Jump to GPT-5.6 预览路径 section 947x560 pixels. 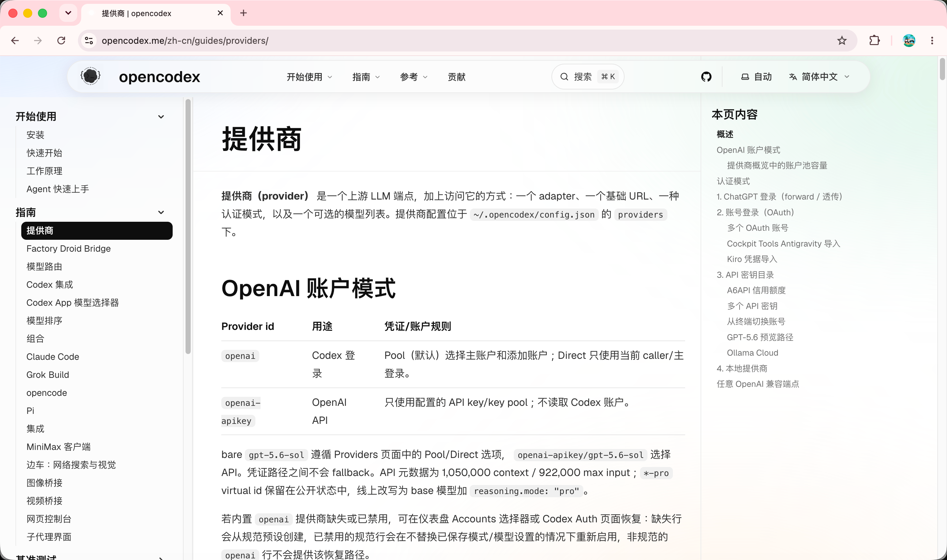click(x=760, y=337)
